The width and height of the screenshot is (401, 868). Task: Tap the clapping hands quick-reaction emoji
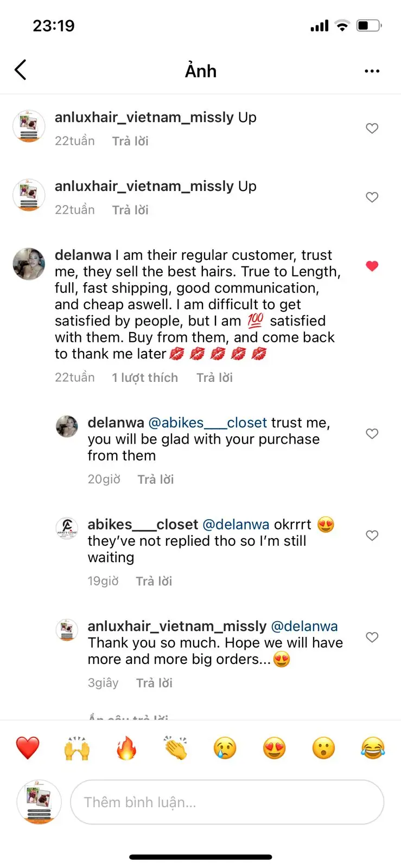[x=176, y=748]
